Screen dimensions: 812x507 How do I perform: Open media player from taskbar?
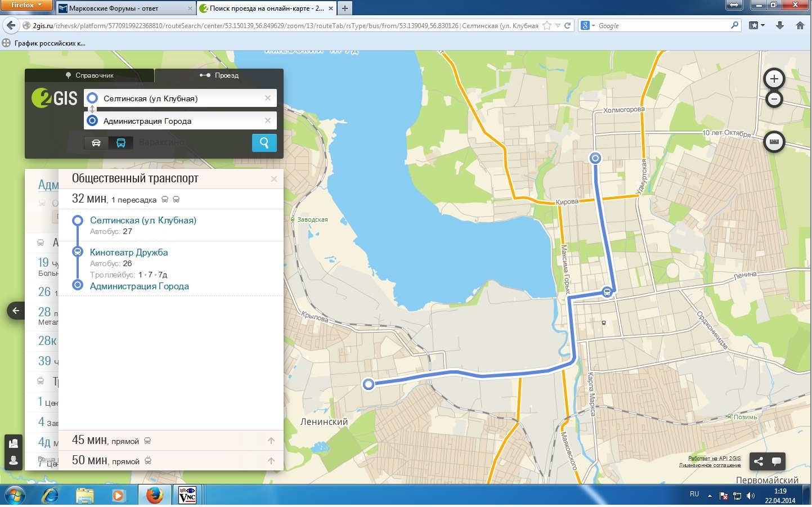pos(118,496)
